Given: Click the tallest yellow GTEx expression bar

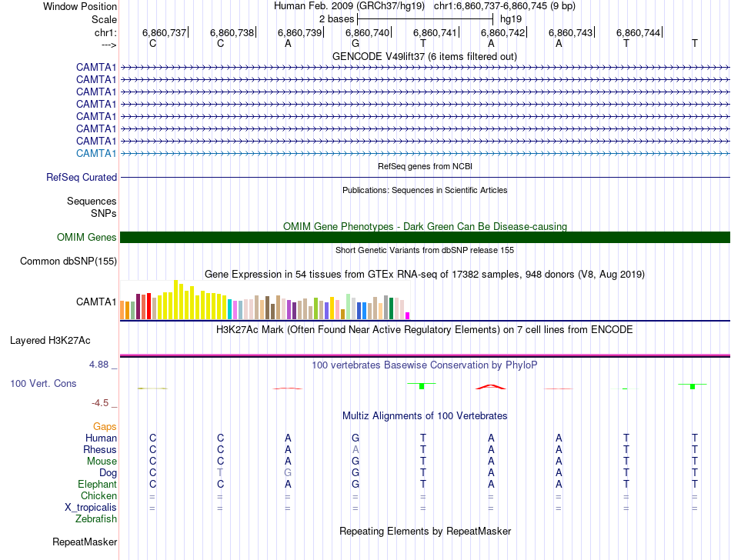Looking at the screenshot, I should coord(176,300).
